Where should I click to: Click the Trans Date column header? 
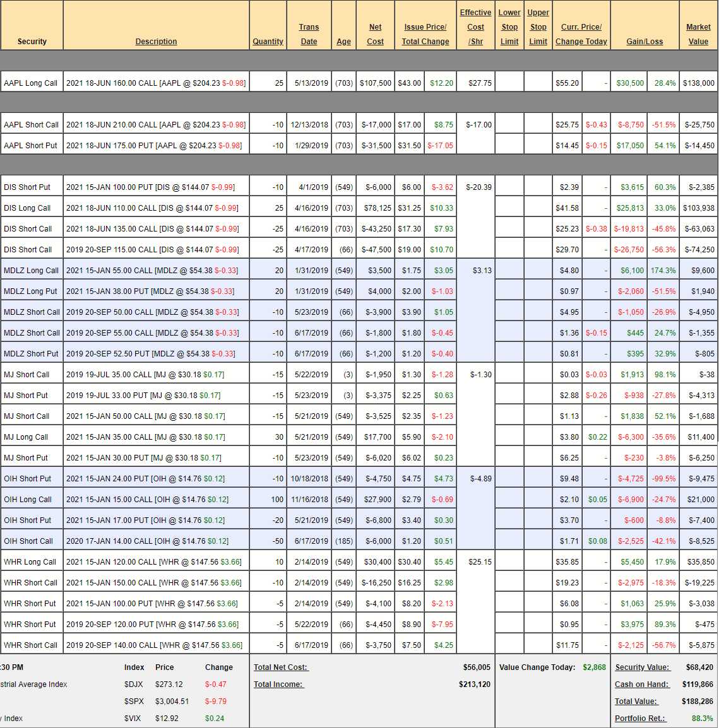[x=309, y=34]
